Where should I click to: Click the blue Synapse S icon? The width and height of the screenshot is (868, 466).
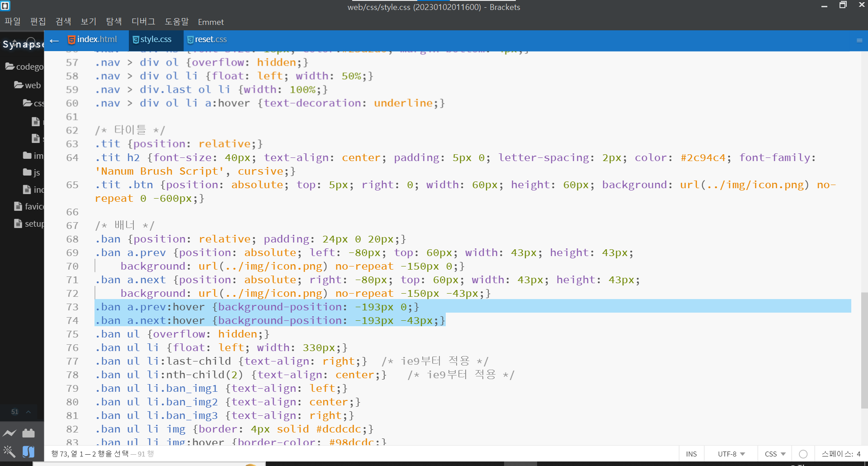pyautogui.click(x=28, y=452)
